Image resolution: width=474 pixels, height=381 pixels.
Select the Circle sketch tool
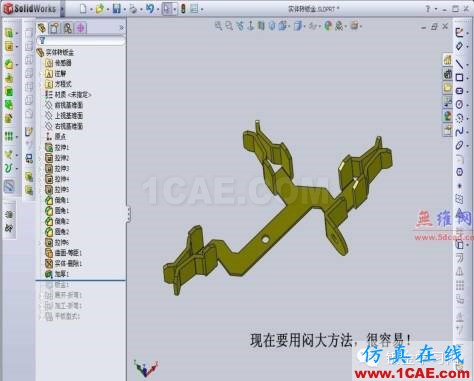(459, 104)
